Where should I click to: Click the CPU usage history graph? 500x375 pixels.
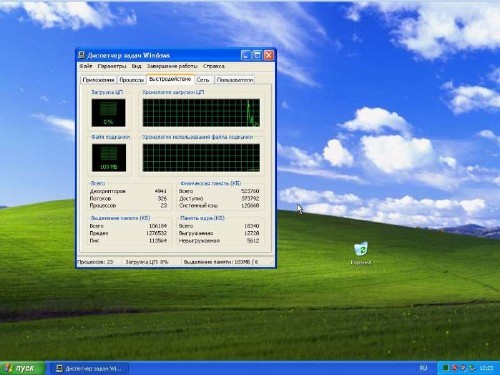(x=201, y=113)
